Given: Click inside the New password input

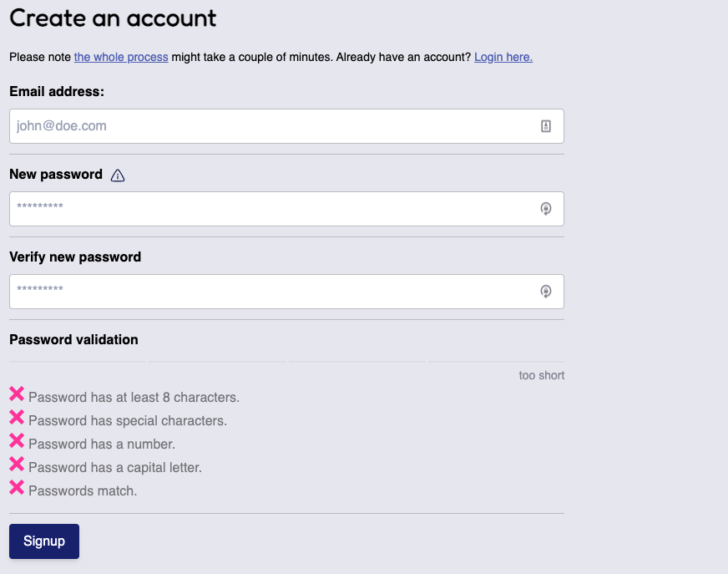Looking at the screenshot, I should pos(250,208).
